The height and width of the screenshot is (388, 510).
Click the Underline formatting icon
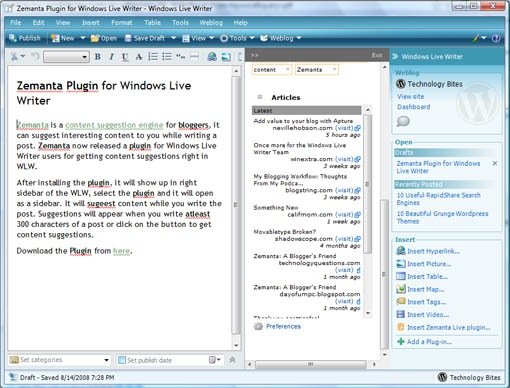tap(125, 57)
